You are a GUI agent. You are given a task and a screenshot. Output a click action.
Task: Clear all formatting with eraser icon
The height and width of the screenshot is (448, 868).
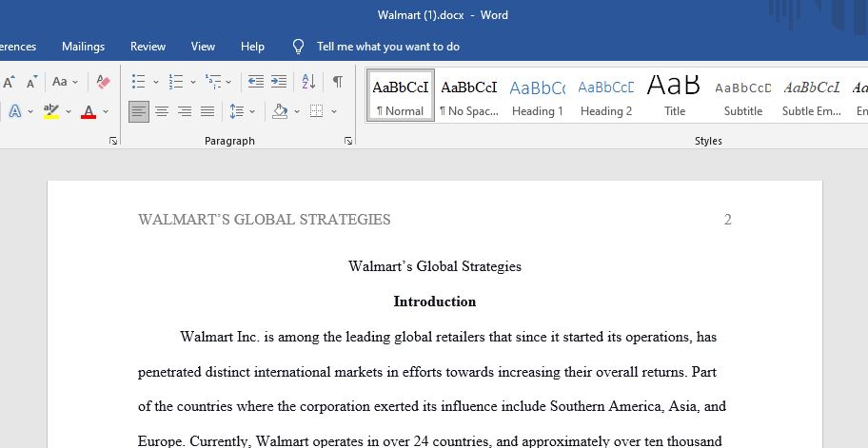103,82
